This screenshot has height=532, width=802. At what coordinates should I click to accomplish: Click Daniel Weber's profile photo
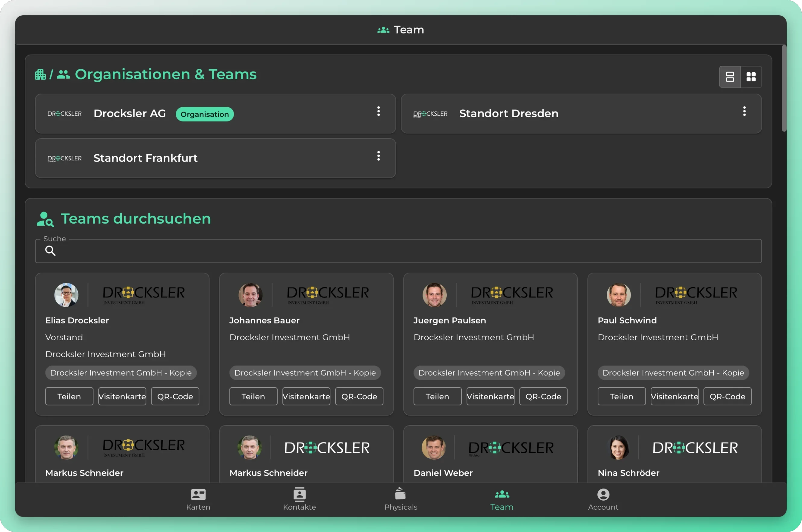click(x=434, y=448)
